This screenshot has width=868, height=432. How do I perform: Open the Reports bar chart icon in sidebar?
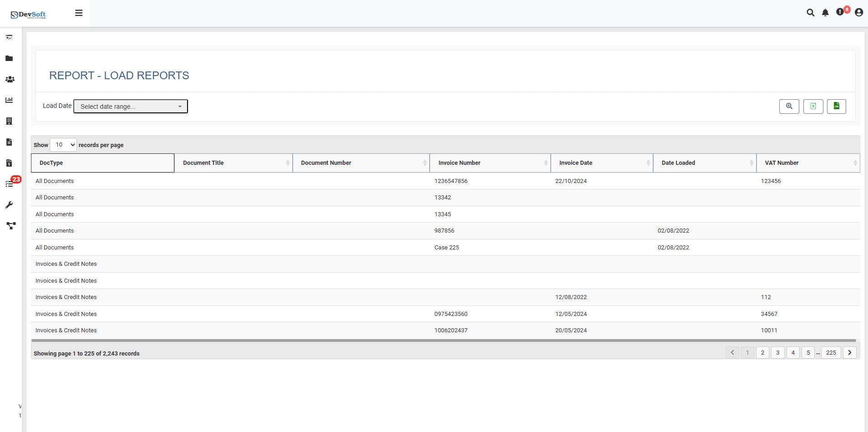tap(9, 100)
